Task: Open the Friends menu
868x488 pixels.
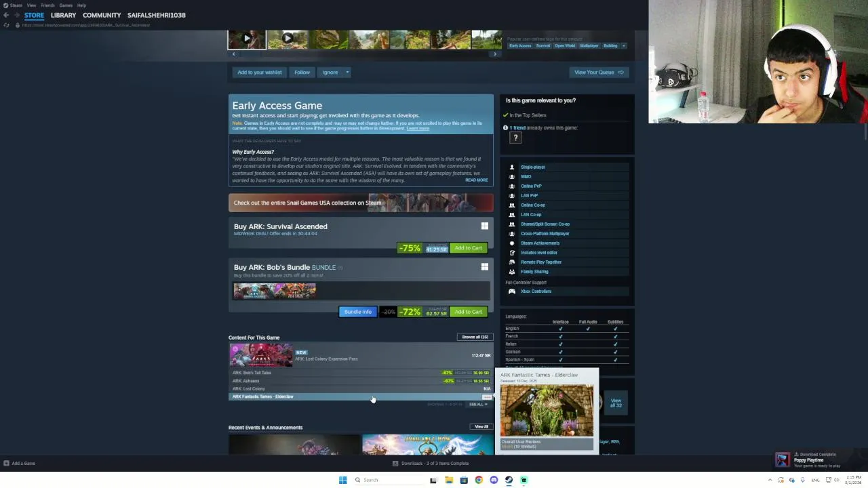Action: pyautogui.click(x=47, y=5)
